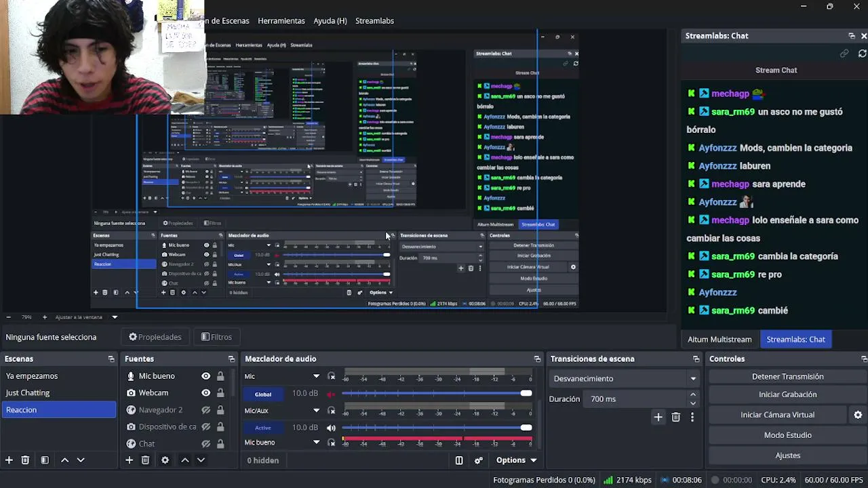Viewport: 868px width, 488px height.
Task: Hide the Mic bueno source
Action: tap(205, 376)
